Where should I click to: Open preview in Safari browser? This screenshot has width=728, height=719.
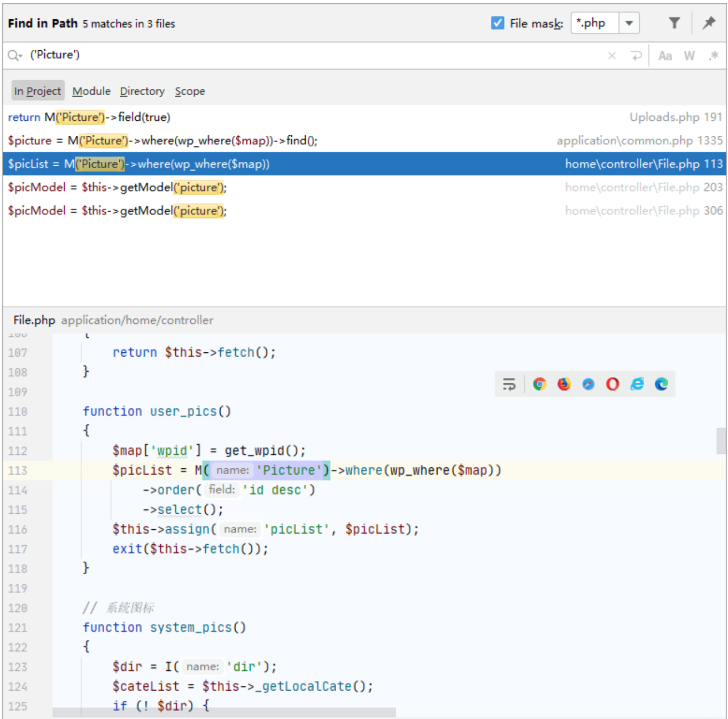coord(588,384)
